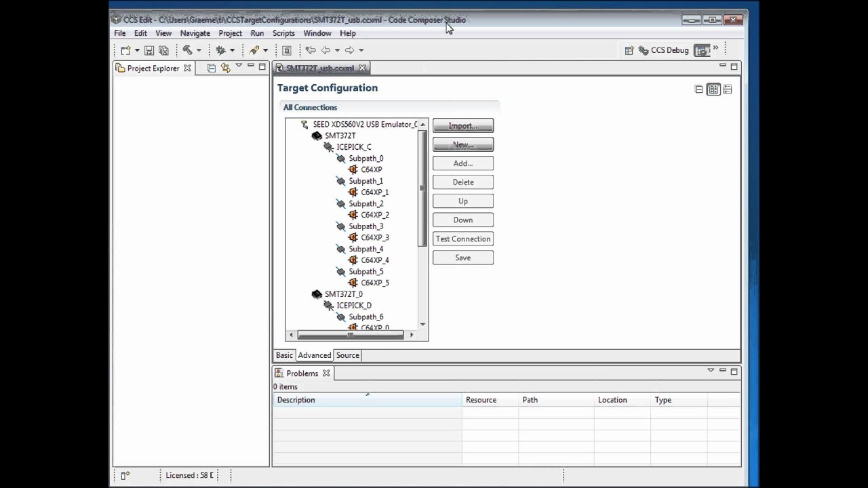This screenshot has height=488, width=868.
Task: Click the Forward navigation arrow
Action: (349, 50)
